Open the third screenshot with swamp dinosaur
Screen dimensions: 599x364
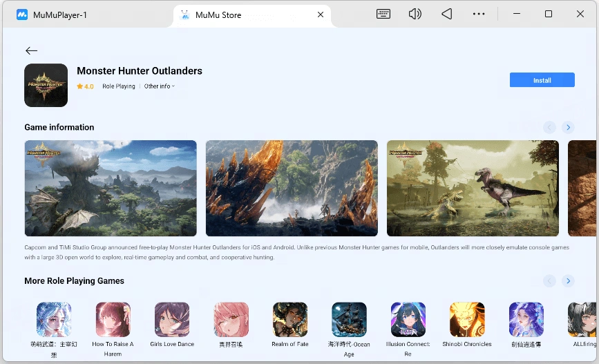[473, 189]
